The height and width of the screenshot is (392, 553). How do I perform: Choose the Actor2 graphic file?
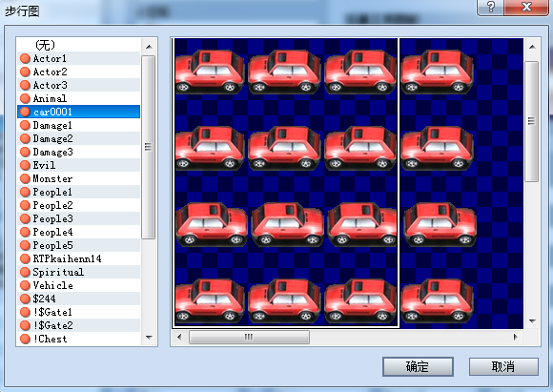tap(78, 72)
